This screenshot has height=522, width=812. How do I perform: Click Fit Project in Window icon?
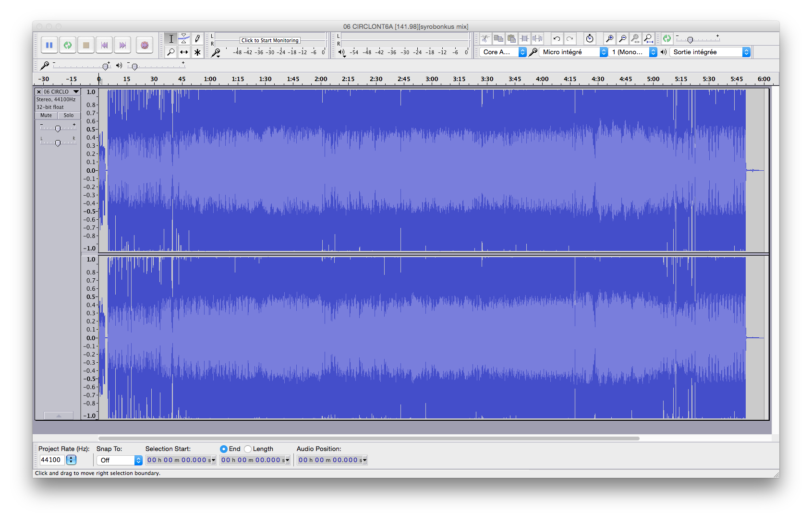coord(648,38)
